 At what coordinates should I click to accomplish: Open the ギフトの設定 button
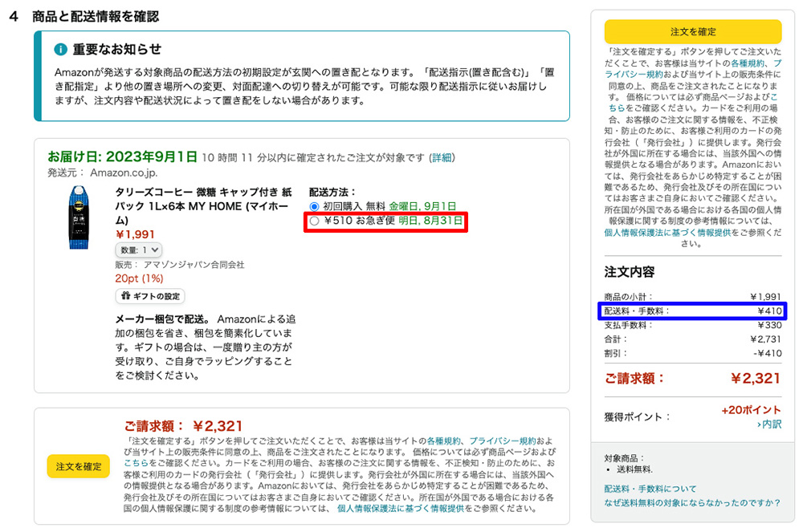point(150,295)
